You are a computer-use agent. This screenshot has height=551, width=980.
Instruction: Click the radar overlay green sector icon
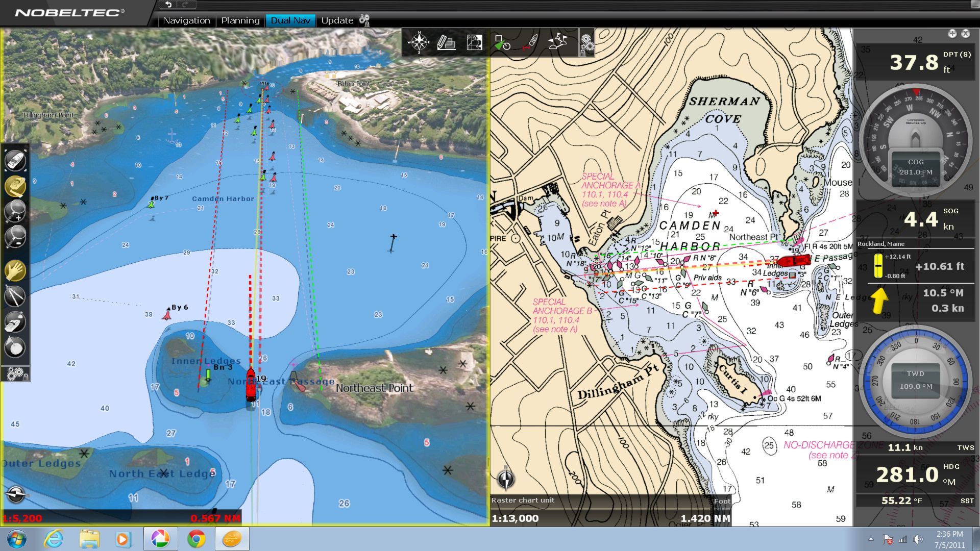click(x=502, y=42)
